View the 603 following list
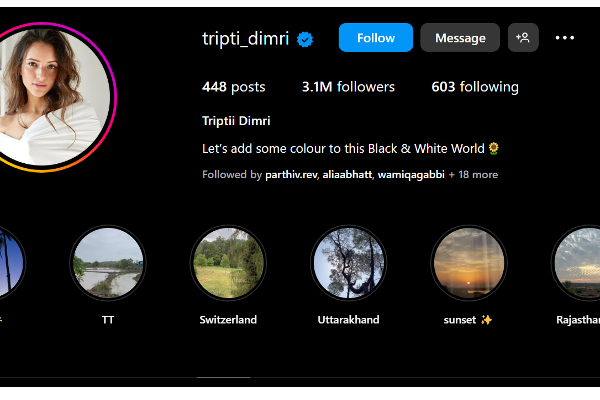 (475, 87)
